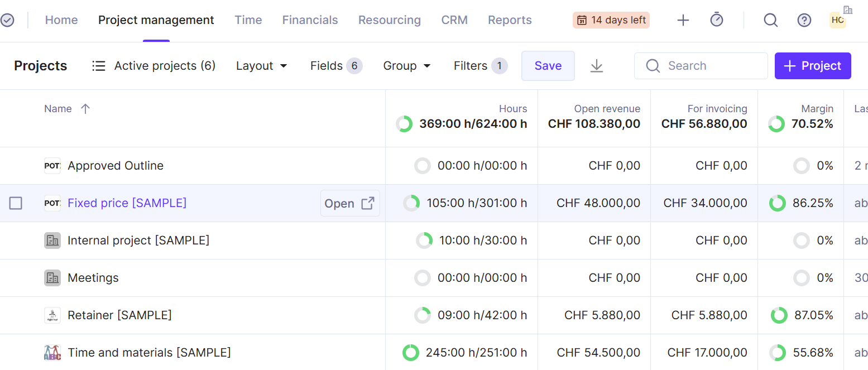This screenshot has height=370, width=868.
Task: Click the CHF 108.380,00 total revenue
Action: 594,124
